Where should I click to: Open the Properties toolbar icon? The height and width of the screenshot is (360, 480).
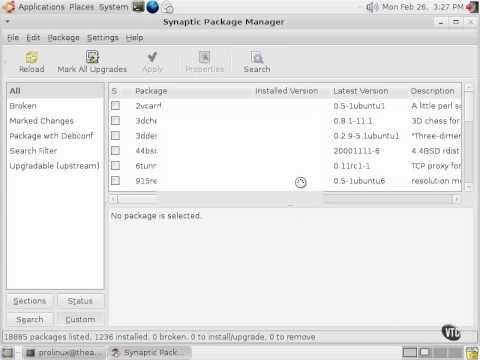coord(204,57)
